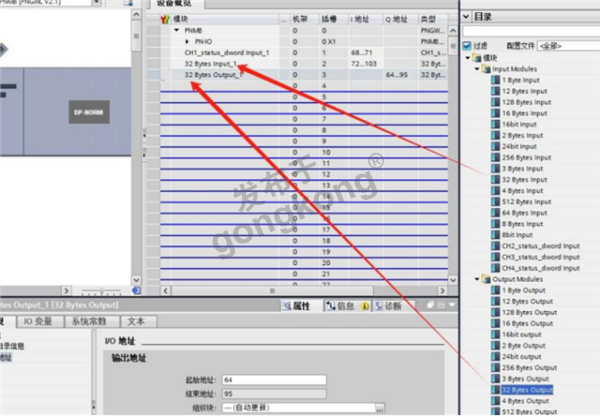Image resolution: width=600 pixels, height=416 pixels.
Task: Click the catalog search field
Action: (x=531, y=31)
